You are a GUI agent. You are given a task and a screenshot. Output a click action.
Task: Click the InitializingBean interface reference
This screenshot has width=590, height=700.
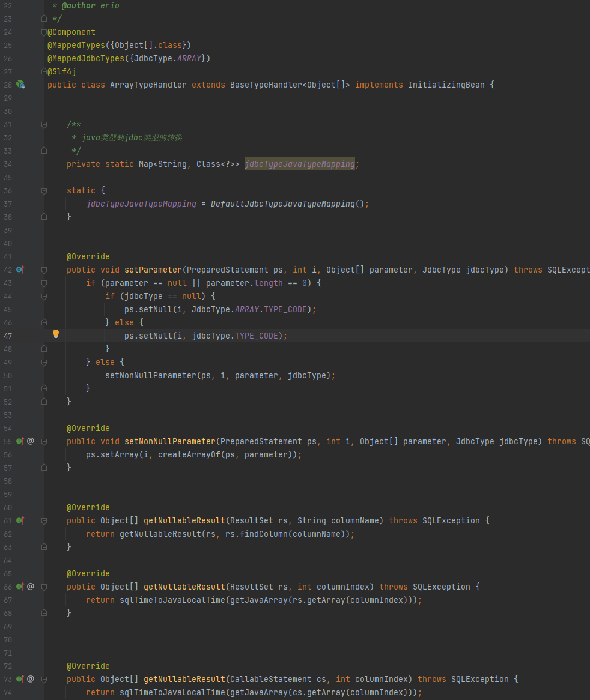[446, 85]
